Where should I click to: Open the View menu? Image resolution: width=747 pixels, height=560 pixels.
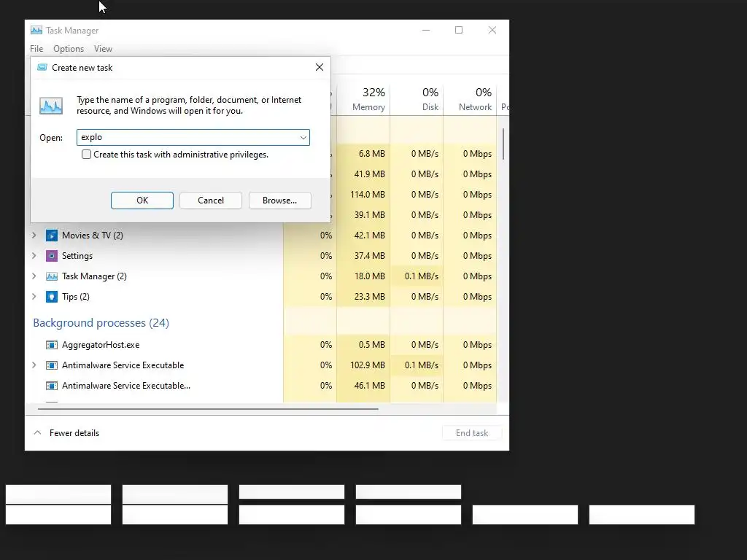point(103,49)
